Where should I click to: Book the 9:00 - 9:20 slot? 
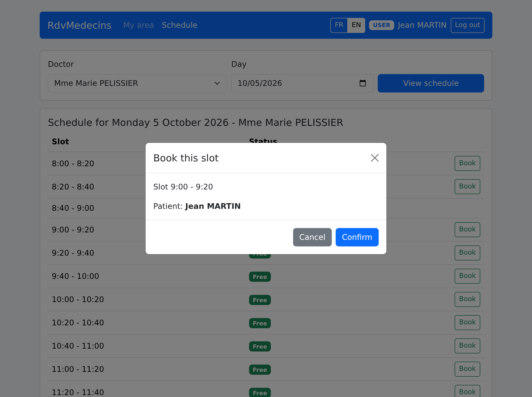[x=467, y=229]
